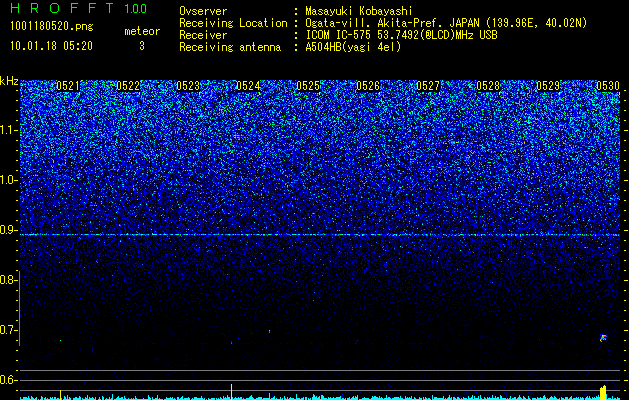Click the red echo dot near 0524

coord(231,343)
